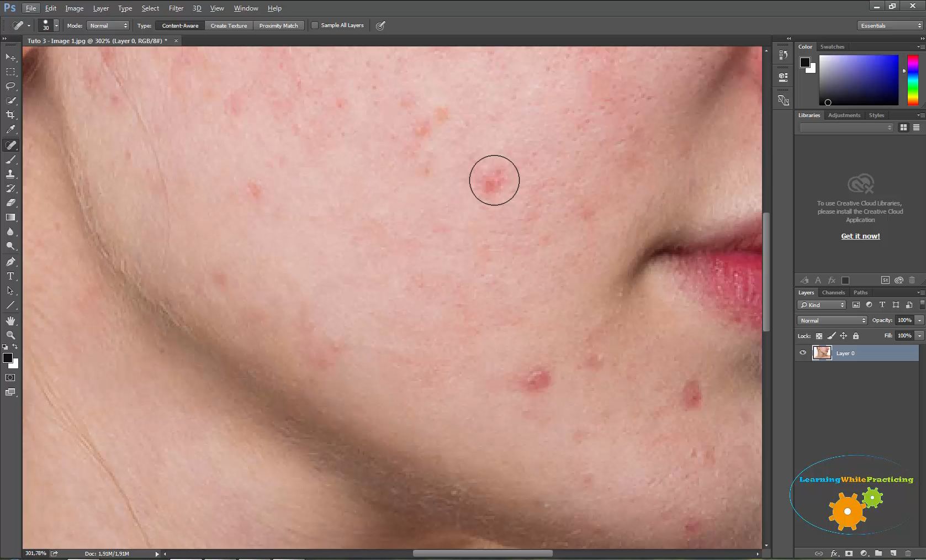Screen dimensions: 926x560
Task: Swap foreground and background colors icon
Action: (15, 347)
